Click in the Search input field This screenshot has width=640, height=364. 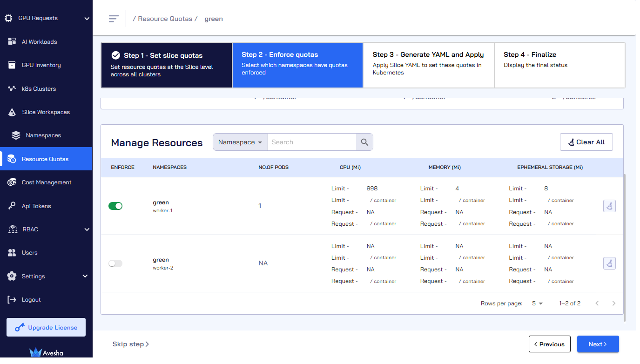coord(312,142)
